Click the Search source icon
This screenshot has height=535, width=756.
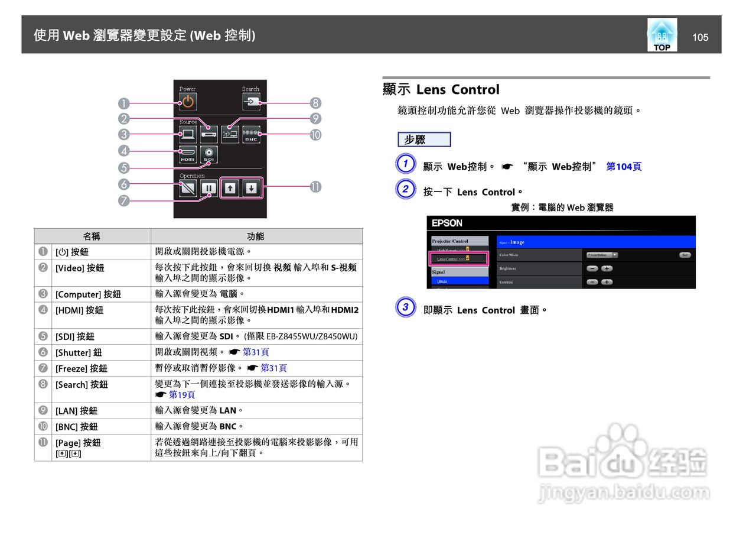(251, 102)
